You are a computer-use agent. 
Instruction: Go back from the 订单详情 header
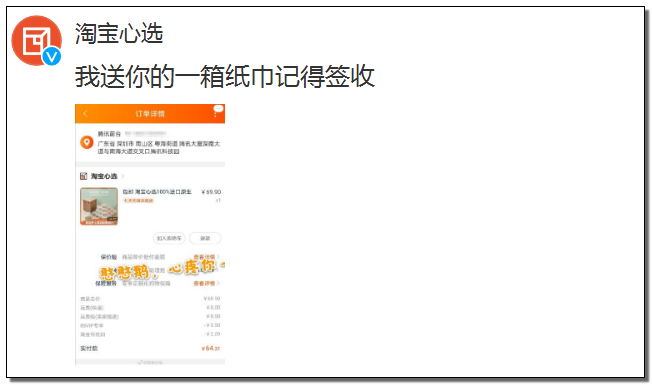coord(85,114)
